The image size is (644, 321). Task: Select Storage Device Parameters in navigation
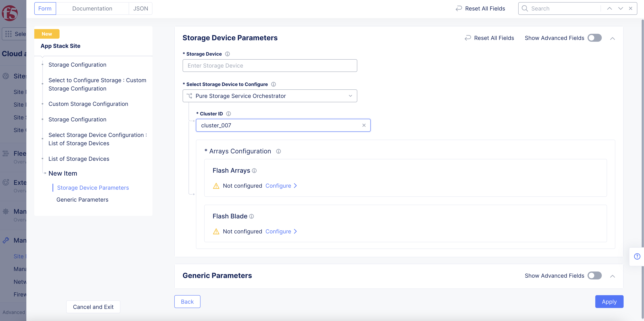(x=93, y=188)
